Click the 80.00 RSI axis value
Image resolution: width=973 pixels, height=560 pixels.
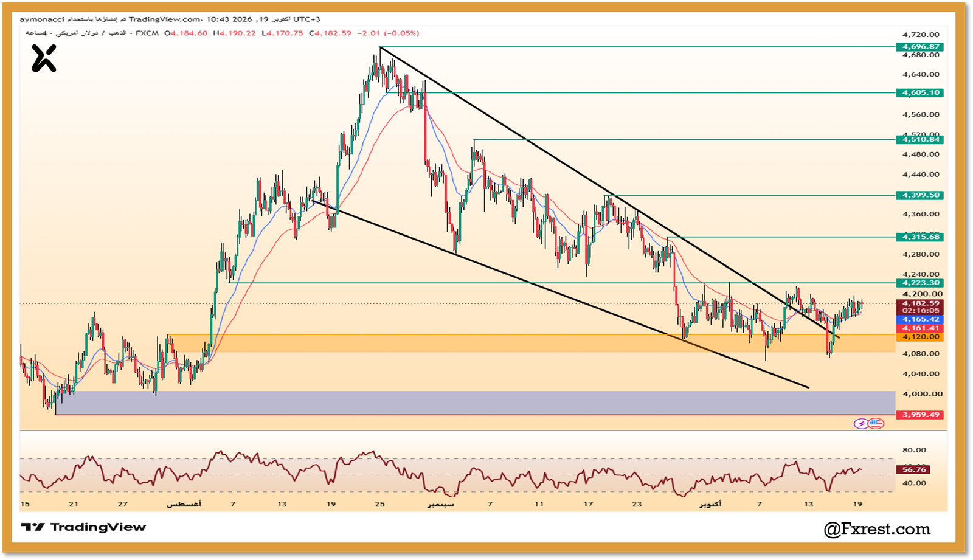(x=914, y=451)
